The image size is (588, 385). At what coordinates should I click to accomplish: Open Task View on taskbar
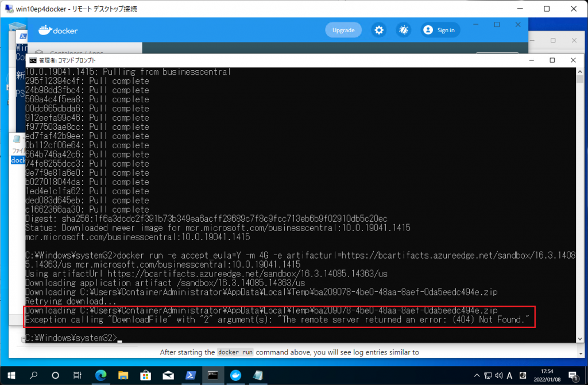[78, 375]
